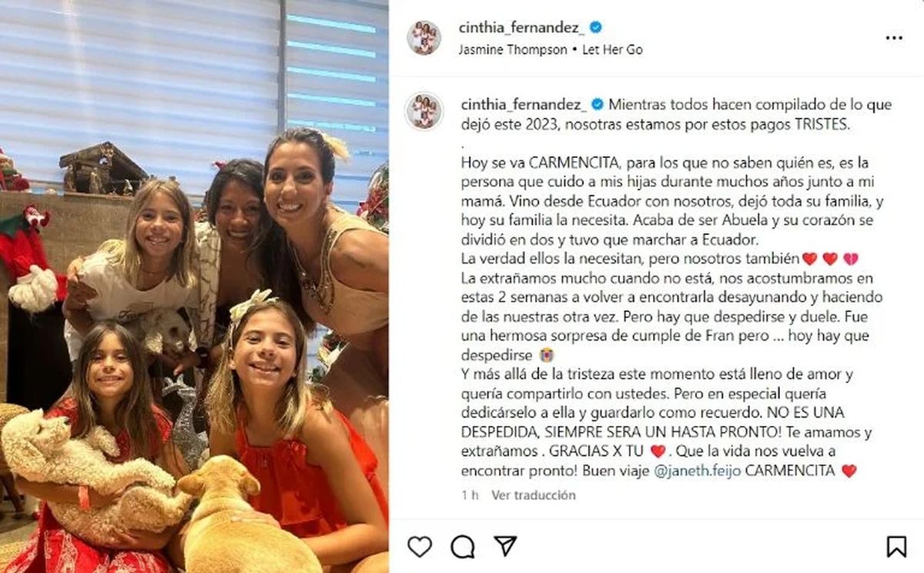The height and width of the screenshot is (573, 924).
Task: Open comments with the speech bubble icon
Action: [463, 547]
